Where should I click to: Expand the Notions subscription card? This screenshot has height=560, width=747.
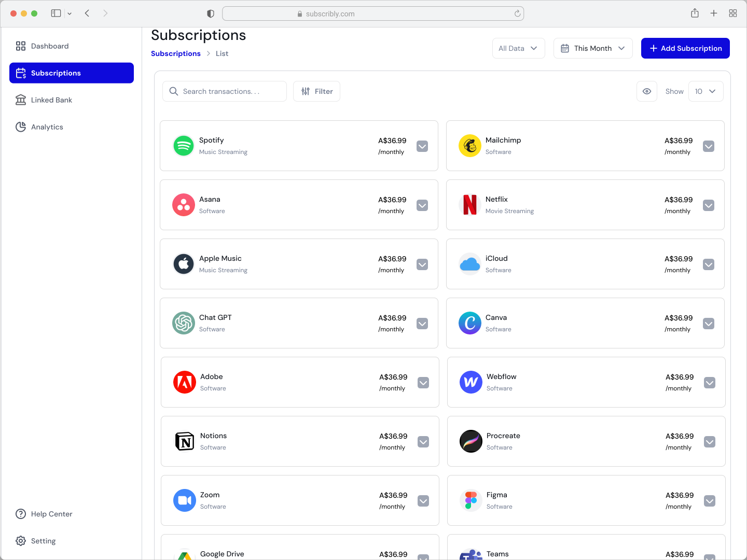[x=423, y=442]
